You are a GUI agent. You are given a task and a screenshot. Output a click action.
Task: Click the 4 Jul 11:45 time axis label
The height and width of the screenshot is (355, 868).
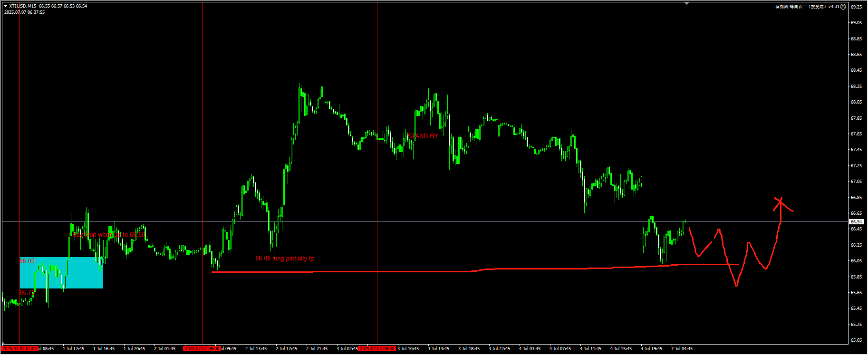[590, 349]
